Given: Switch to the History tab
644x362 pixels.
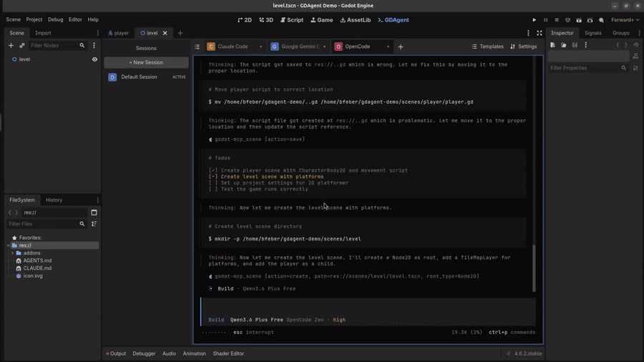Looking at the screenshot, I should click(54, 200).
